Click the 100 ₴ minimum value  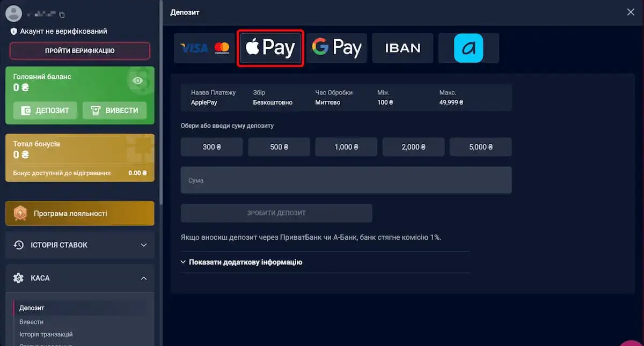click(385, 102)
